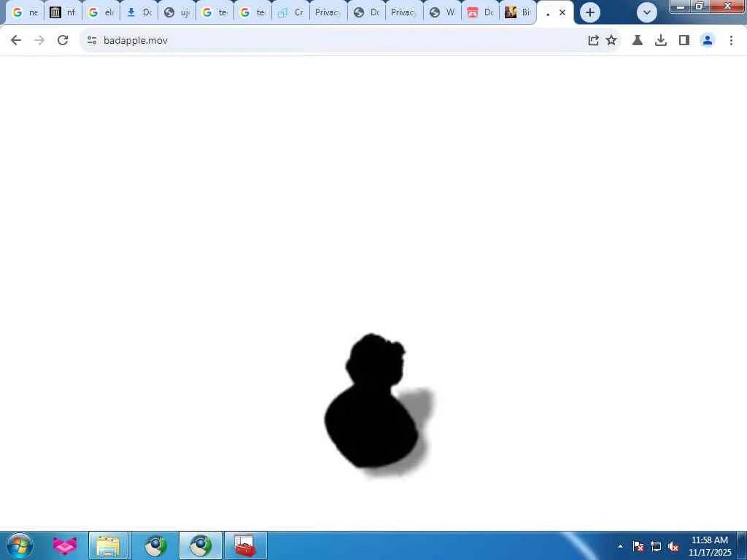Viewport: 747px width, 560px height.
Task: Go back using the browser back arrow
Action: (x=16, y=41)
